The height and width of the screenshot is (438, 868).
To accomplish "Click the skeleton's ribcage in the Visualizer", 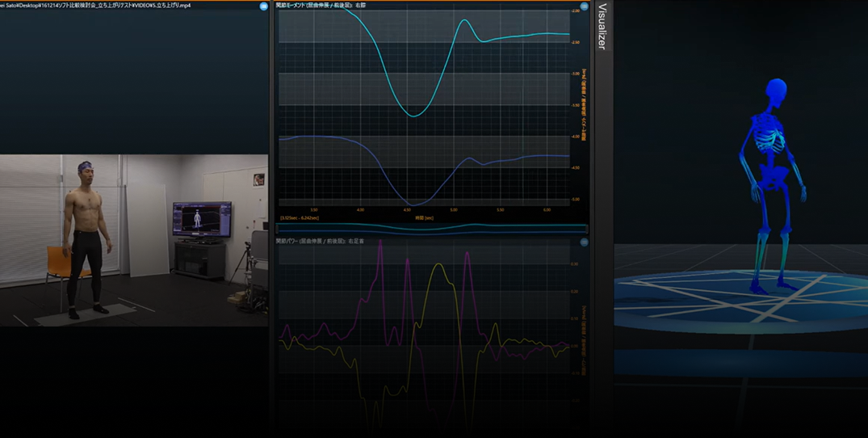I will click(x=770, y=136).
